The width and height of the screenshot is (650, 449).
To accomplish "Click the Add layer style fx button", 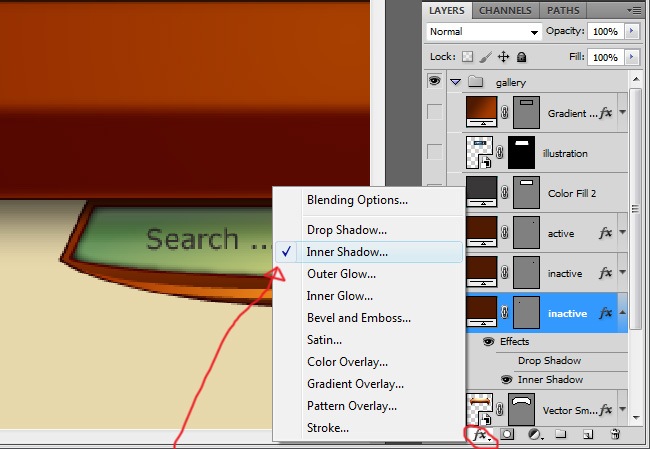I will pyautogui.click(x=481, y=435).
